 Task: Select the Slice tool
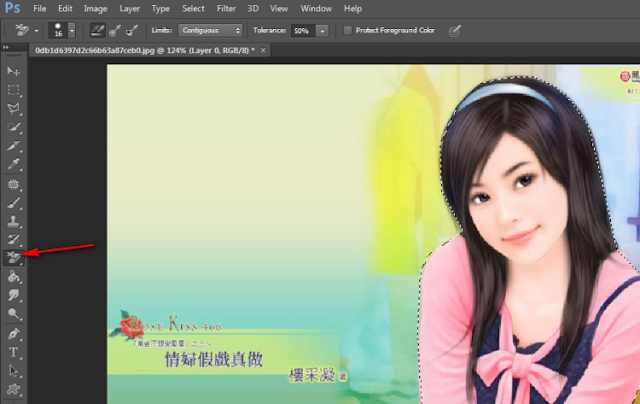pyautogui.click(x=13, y=146)
